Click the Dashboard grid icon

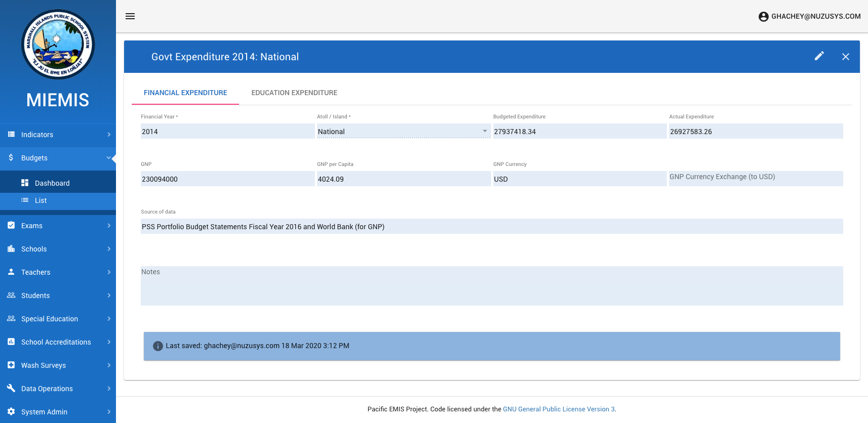25,183
